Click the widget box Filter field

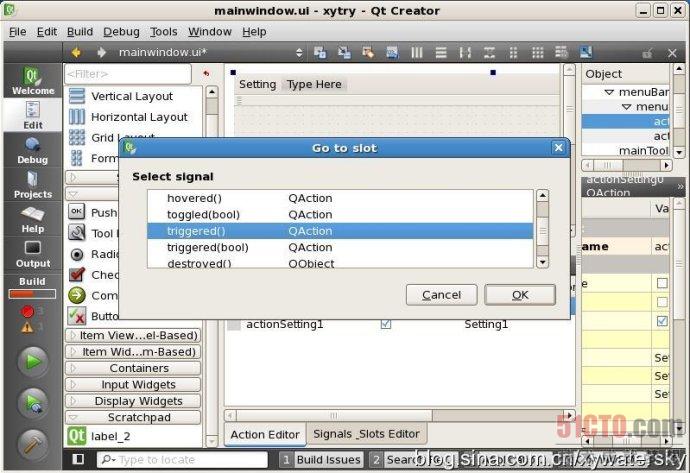128,74
